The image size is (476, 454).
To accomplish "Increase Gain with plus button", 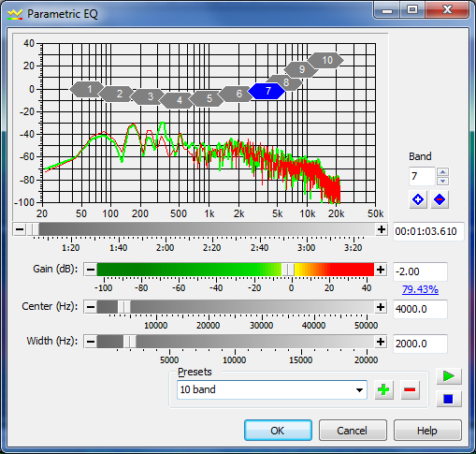I will click(x=381, y=270).
